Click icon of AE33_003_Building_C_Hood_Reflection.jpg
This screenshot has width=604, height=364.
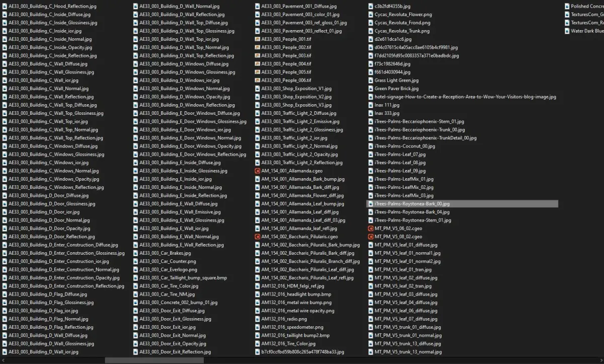click(x=5, y=6)
